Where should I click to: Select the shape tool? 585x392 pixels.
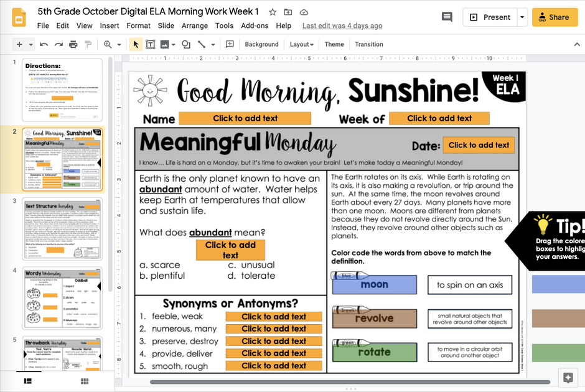tap(186, 44)
